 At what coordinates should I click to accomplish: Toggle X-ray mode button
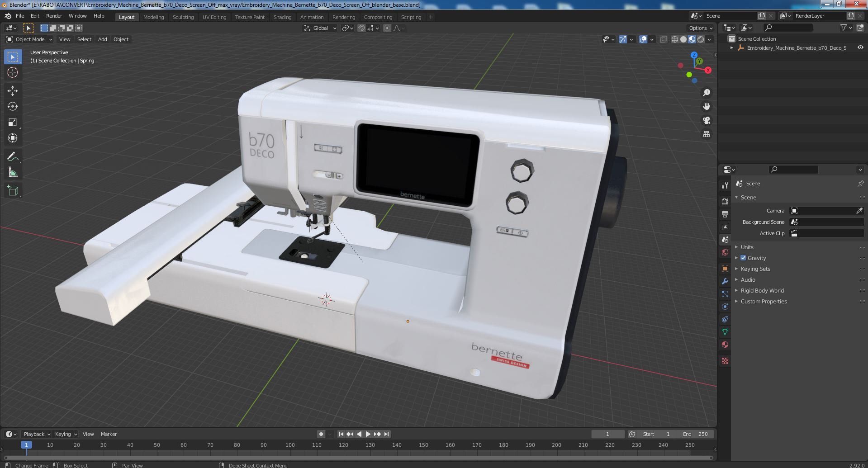click(x=664, y=39)
